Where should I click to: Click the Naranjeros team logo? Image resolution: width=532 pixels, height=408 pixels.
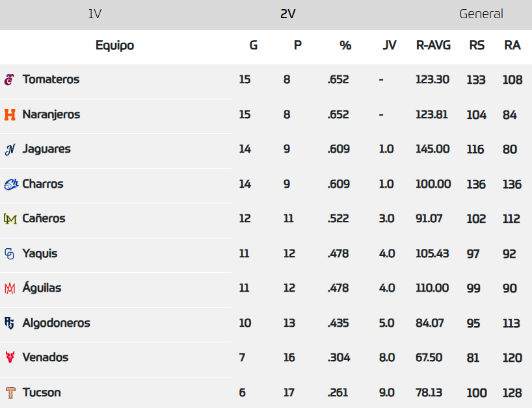click(x=10, y=115)
